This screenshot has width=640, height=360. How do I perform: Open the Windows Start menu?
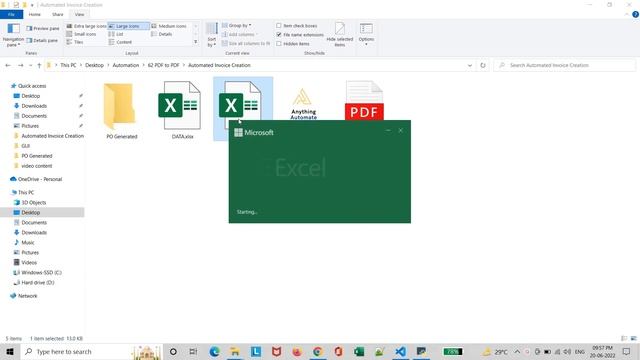pyautogui.click(x=10, y=351)
